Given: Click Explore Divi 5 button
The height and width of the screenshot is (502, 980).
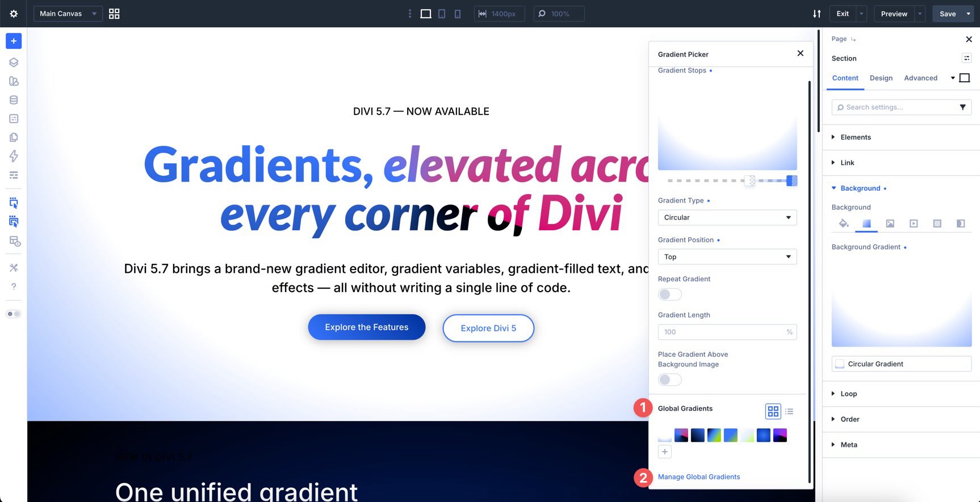Looking at the screenshot, I should 488,328.
